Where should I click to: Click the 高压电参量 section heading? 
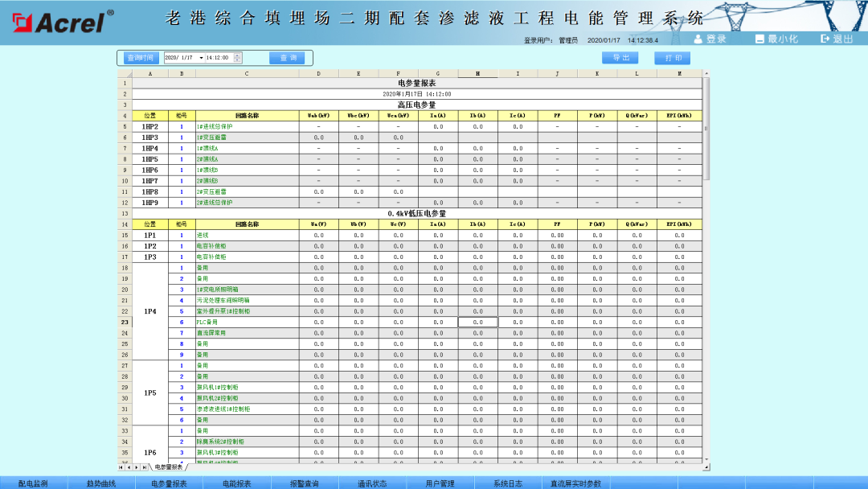coord(417,105)
